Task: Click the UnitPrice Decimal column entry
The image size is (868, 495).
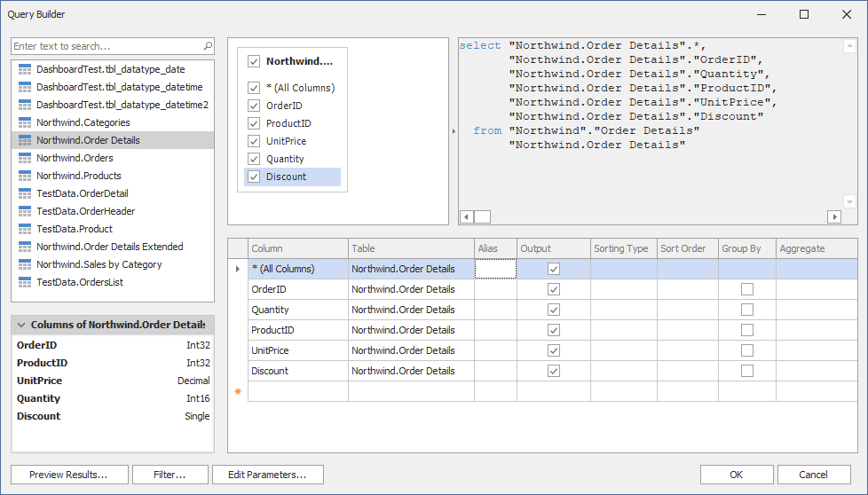Action: pyautogui.click(x=113, y=381)
